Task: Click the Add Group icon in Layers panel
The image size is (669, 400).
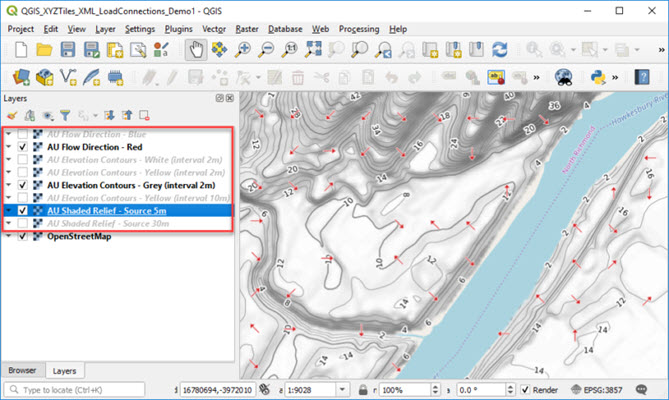Action: point(29,115)
